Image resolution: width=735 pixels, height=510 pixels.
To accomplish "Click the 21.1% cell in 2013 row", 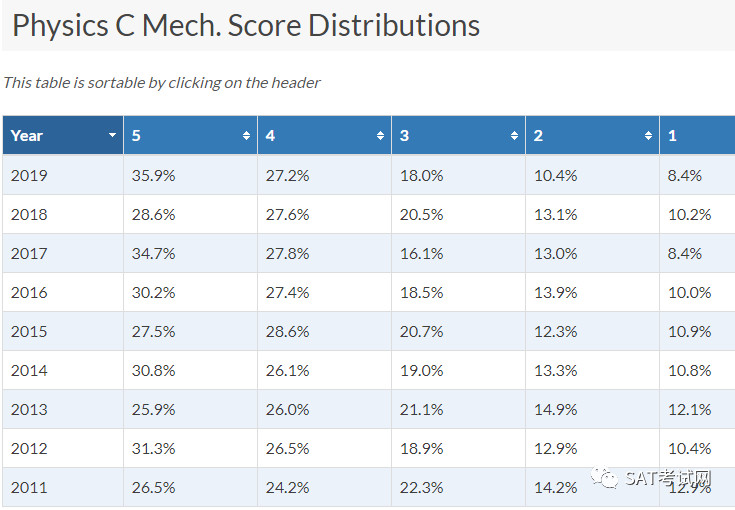I will tap(458, 409).
